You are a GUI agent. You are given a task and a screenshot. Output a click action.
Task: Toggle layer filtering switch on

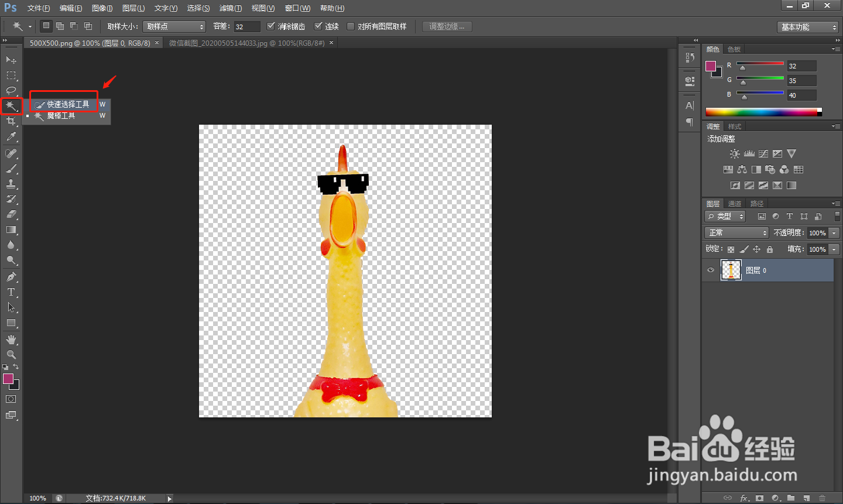pyautogui.click(x=837, y=217)
